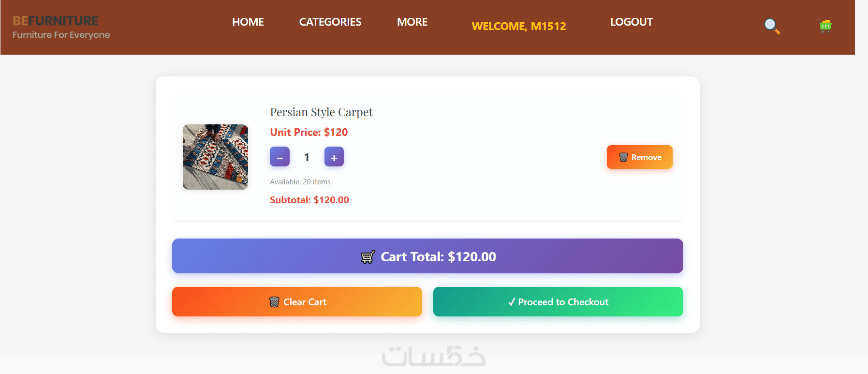Increase carpet quantity with plus button
This screenshot has height=374, width=868.
[x=334, y=157]
